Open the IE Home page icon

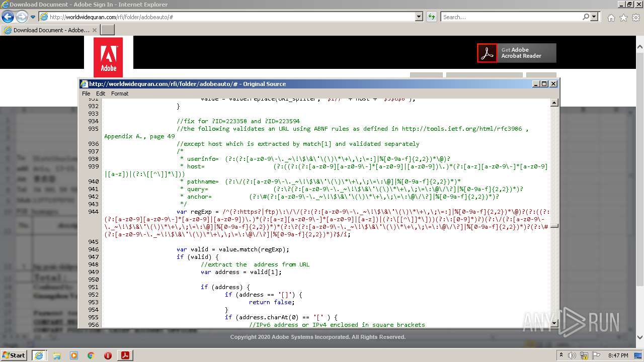pyautogui.click(x=611, y=18)
